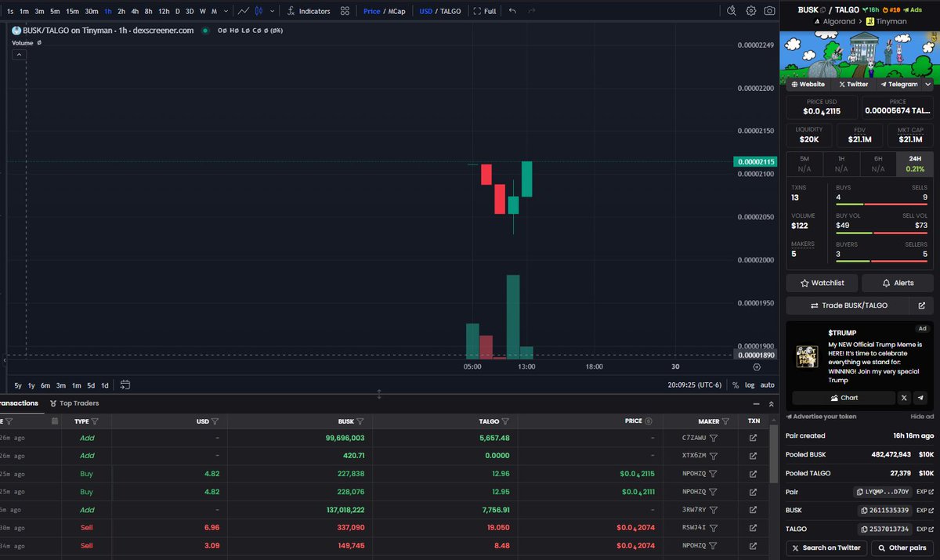Screen dimensions: 940x560
Task: Open the Indicators menu
Action: (x=308, y=11)
